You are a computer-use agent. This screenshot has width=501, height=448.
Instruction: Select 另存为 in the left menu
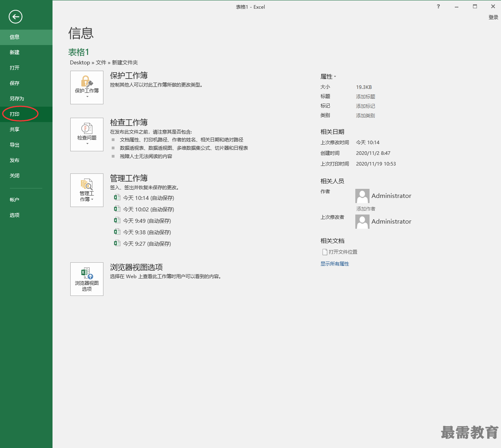point(26,99)
